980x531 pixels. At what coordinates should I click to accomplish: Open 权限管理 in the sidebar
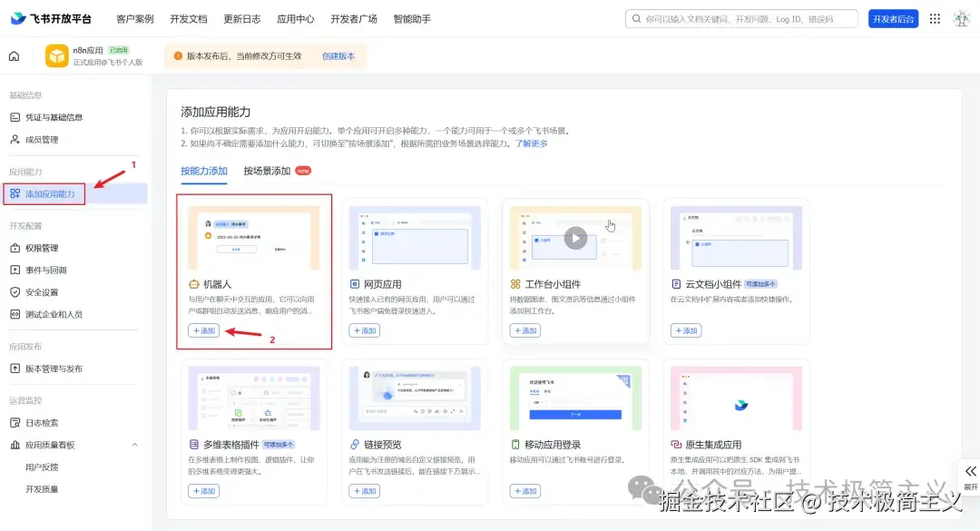tap(44, 247)
